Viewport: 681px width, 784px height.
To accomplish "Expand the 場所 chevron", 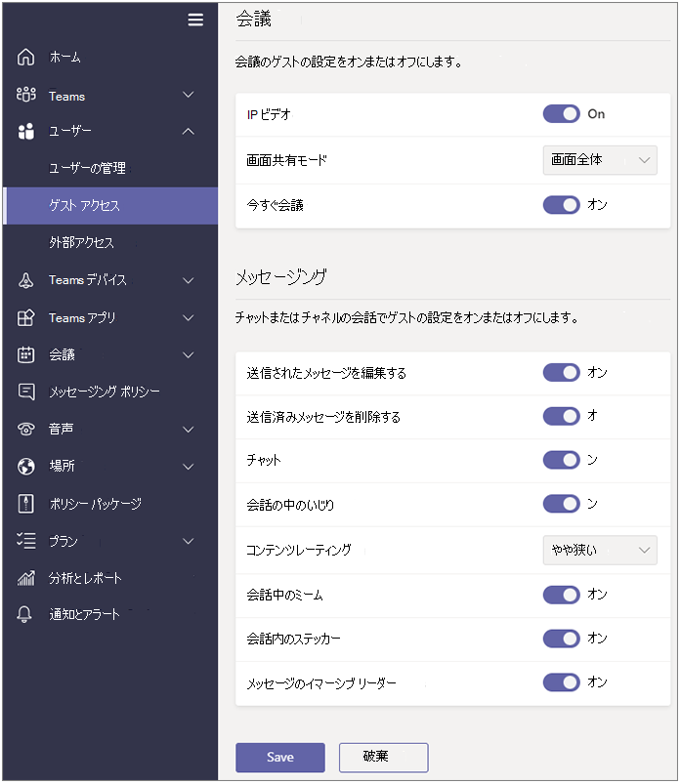I will pos(189,467).
